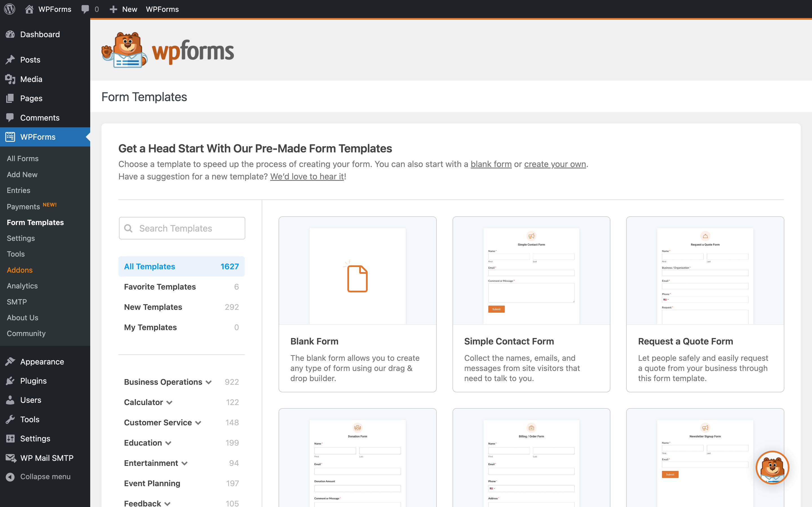Open the New menu in the admin bar

pos(123,9)
